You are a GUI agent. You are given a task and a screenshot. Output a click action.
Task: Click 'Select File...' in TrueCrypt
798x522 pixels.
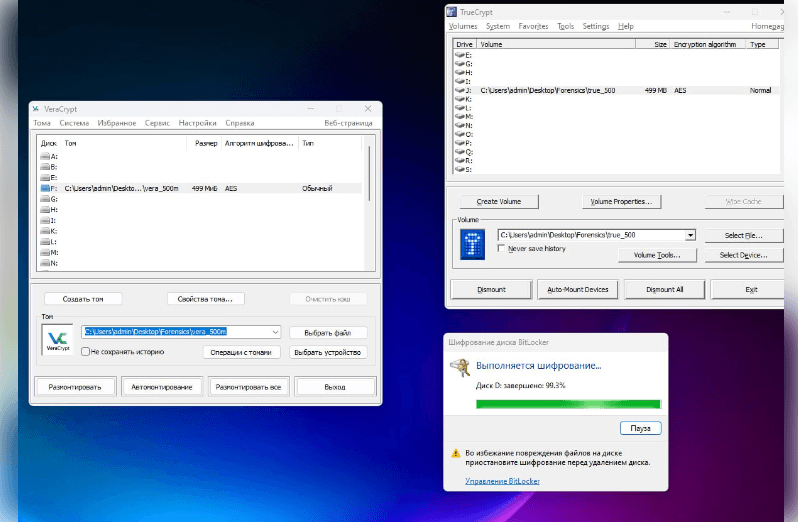pos(744,235)
